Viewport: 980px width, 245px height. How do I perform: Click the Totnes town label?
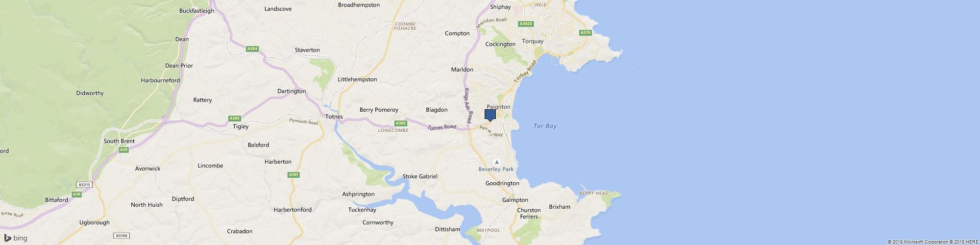pyautogui.click(x=334, y=117)
